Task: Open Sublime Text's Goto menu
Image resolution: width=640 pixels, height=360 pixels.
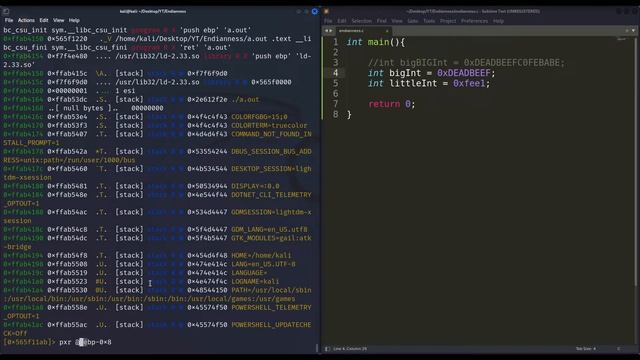Action: (x=413, y=21)
